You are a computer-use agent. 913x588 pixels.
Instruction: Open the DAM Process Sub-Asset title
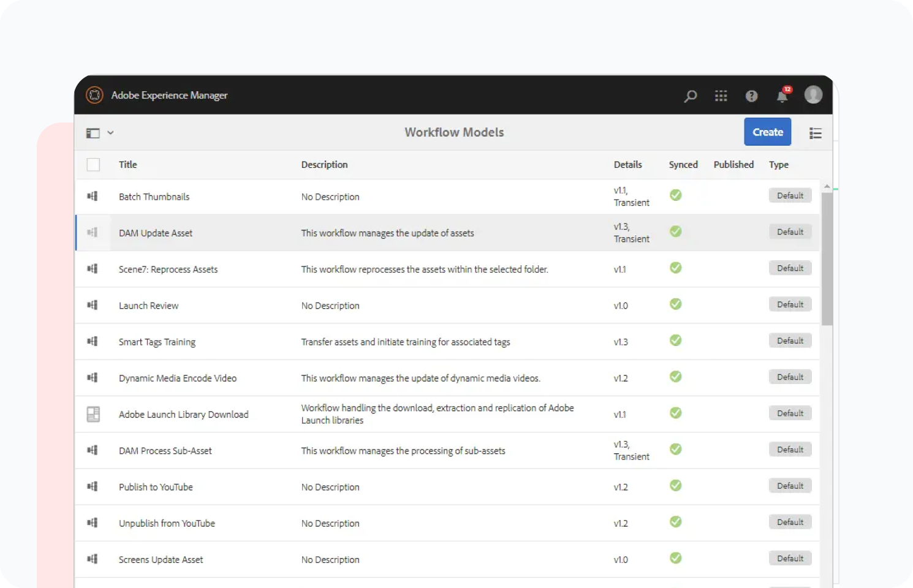165,450
